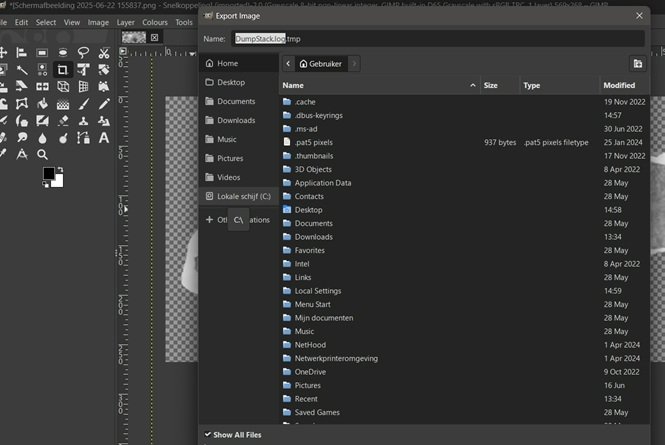The image size is (665, 445).
Task: Pick the Scissors Select tool
Action: click(104, 52)
